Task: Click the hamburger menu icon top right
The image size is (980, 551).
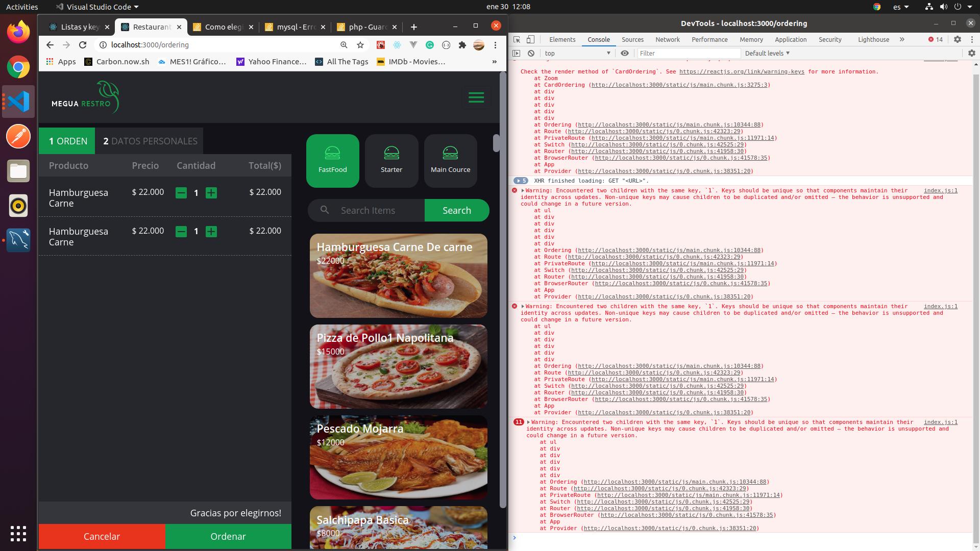Action: 476,97
